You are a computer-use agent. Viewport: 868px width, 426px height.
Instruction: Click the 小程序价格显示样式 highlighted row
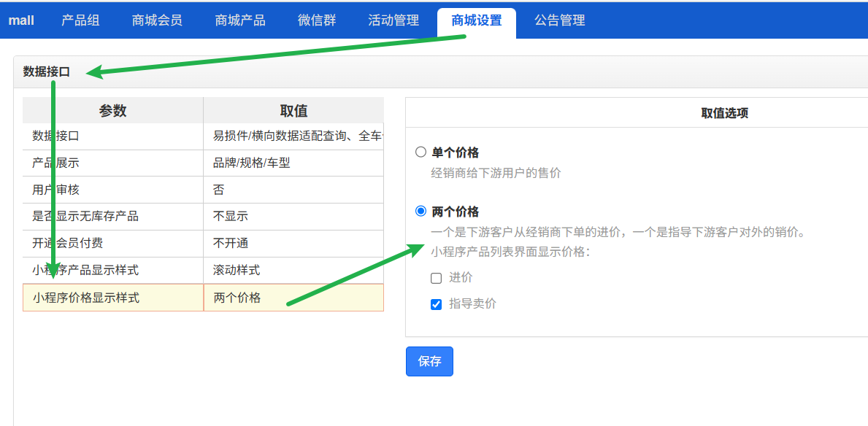pyautogui.click(x=113, y=298)
